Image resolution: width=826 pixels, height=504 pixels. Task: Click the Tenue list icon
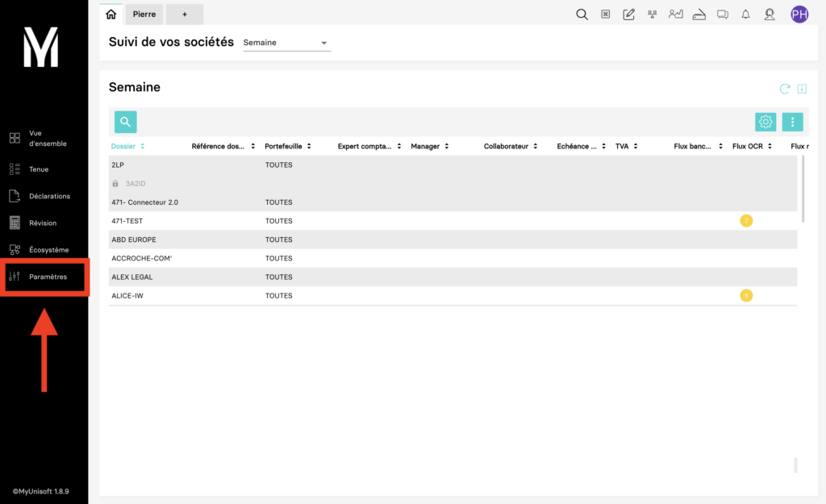(15, 169)
